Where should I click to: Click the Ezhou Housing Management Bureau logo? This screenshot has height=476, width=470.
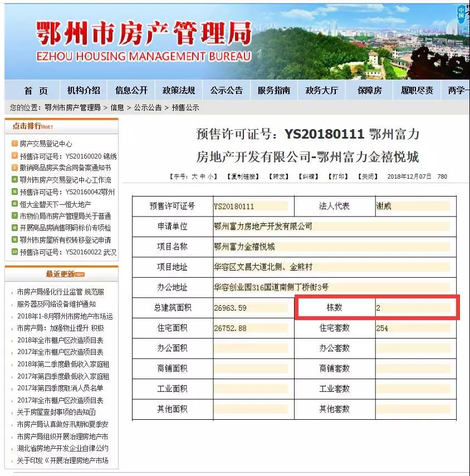144,40
